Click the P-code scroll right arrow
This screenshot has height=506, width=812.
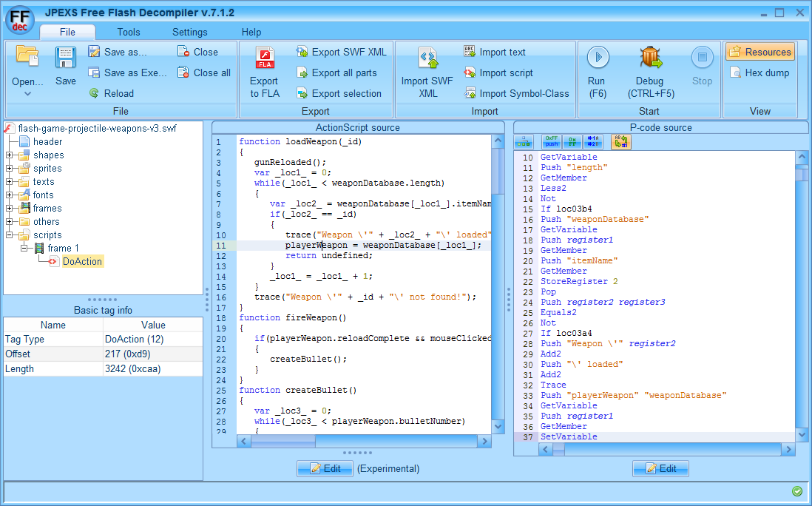(x=788, y=450)
